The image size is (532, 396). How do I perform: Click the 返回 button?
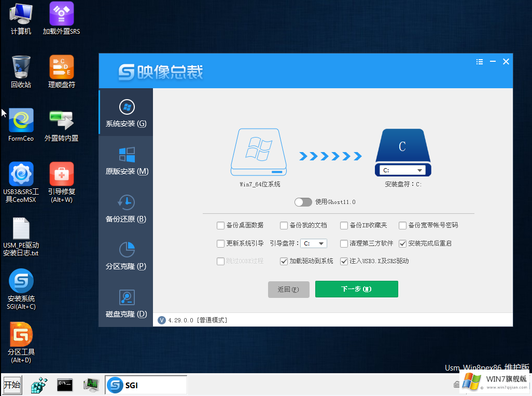[x=288, y=289]
